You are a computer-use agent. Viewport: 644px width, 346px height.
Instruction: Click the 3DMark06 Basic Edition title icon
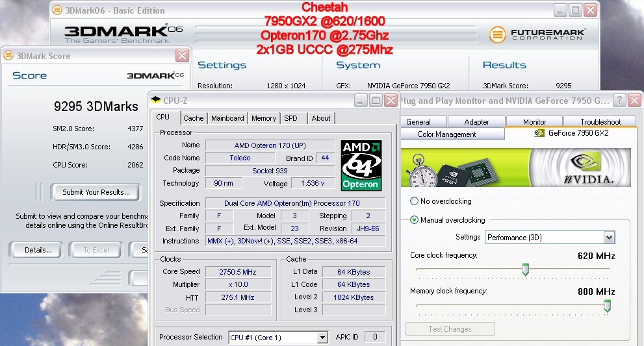click(57, 10)
